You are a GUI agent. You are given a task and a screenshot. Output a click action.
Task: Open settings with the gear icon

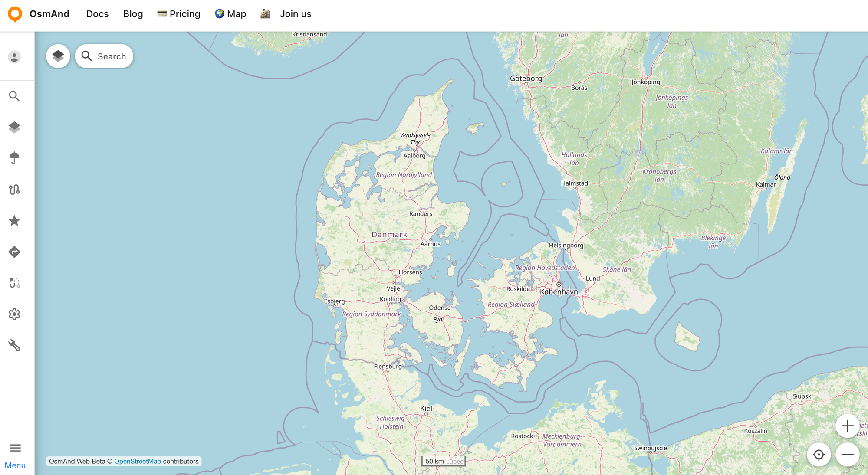pos(14,314)
